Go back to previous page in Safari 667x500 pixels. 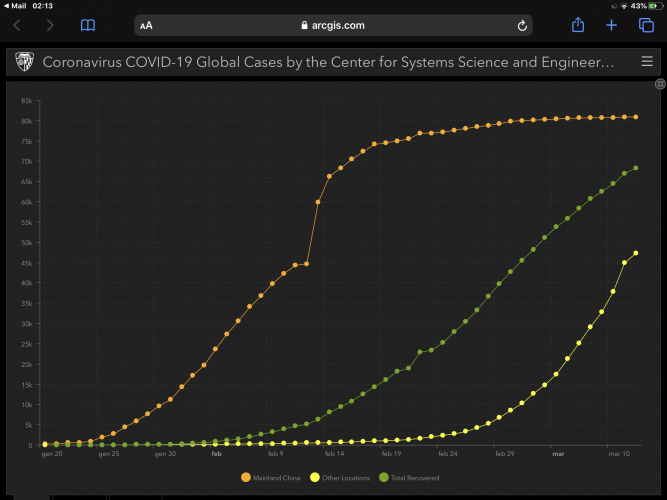(x=17, y=25)
